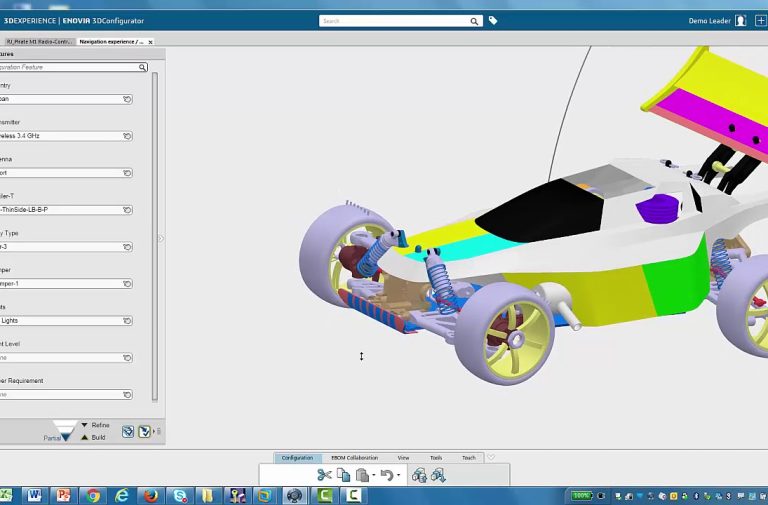Open the Tools tab in action bar

point(436,458)
